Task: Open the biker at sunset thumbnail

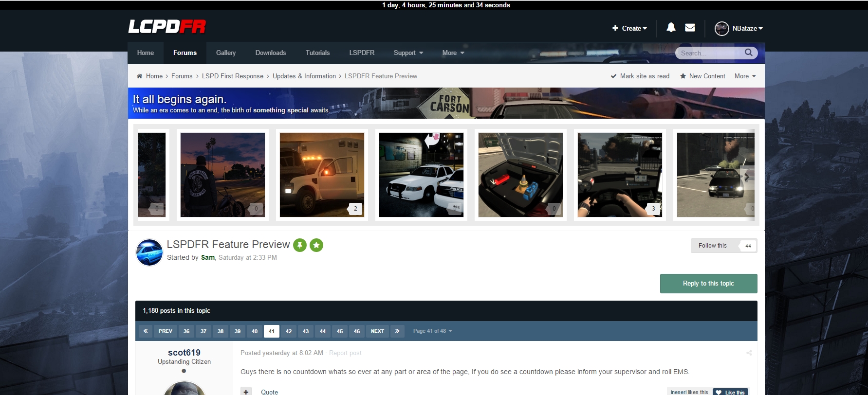Action: pyautogui.click(x=222, y=175)
